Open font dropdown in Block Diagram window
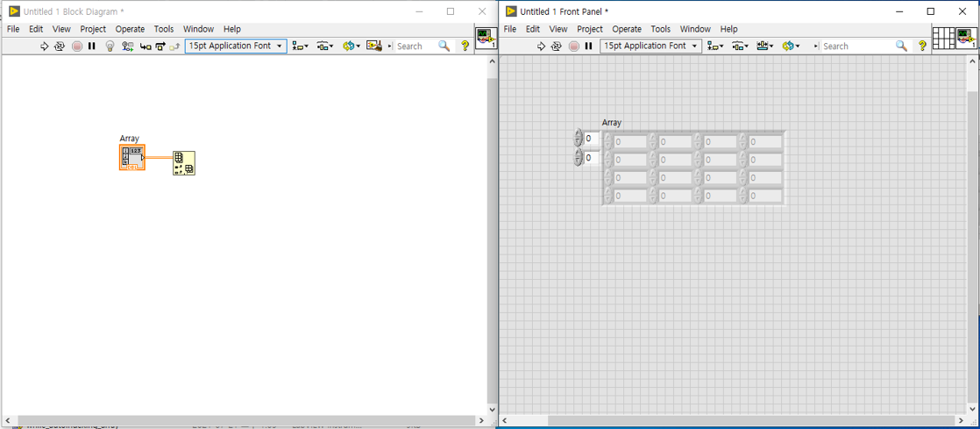 coord(236,46)
